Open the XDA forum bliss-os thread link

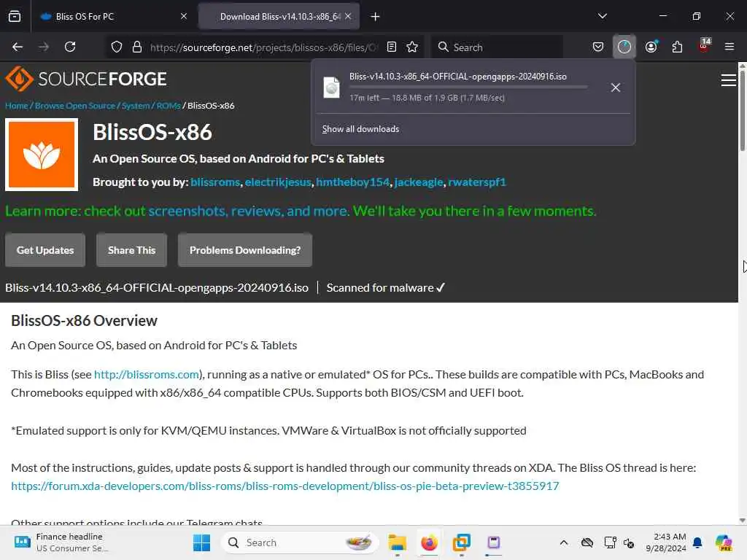285,486
